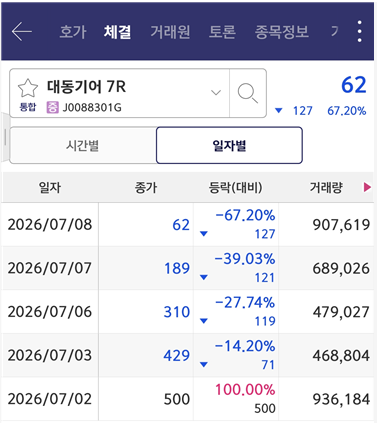Click the 종가 column header

coord(146,187)
